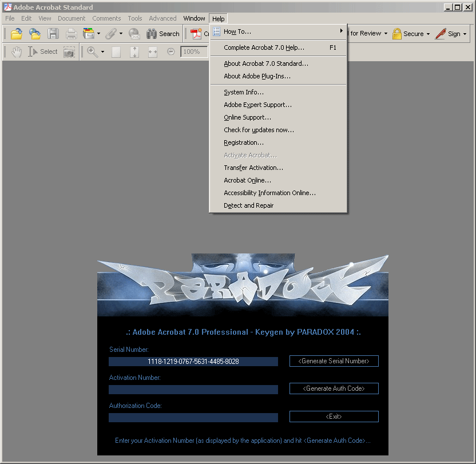Open the Comments menu

(106, 18)
